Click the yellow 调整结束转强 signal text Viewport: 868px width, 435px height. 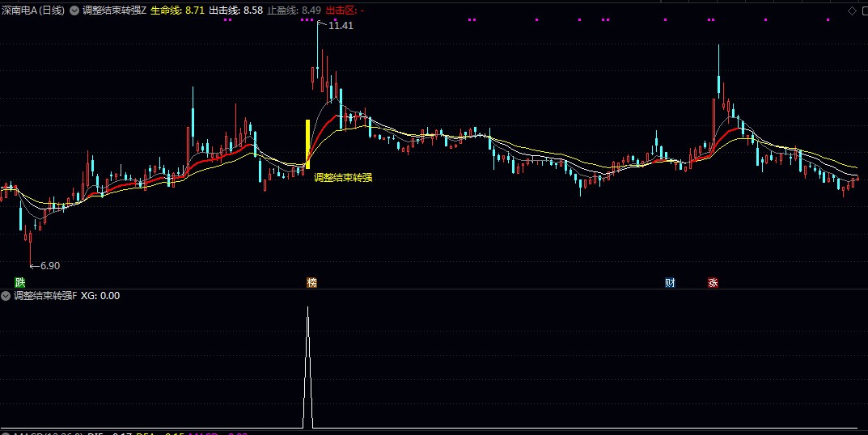click(343, 178)
